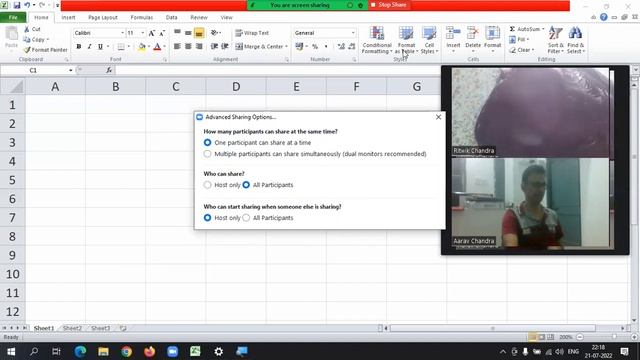Click the Increase Decimal icon
This screenshot has width=640, height=360.
(x=341, y=47)
